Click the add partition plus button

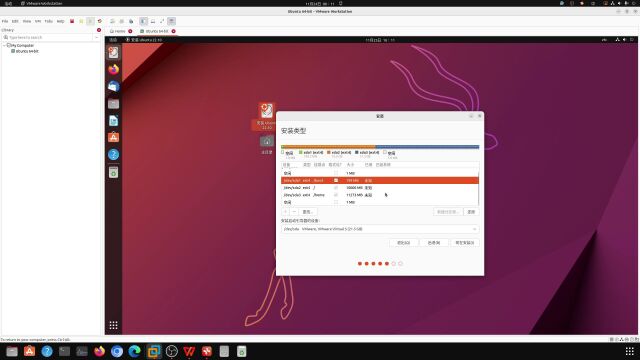pyautogui.click(x=286, y=212)
